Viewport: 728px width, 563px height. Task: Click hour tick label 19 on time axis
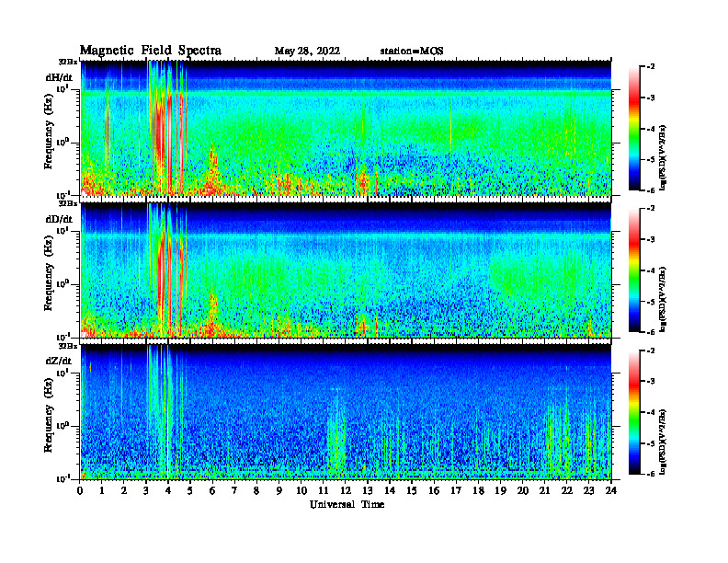[x=500, y=490]
